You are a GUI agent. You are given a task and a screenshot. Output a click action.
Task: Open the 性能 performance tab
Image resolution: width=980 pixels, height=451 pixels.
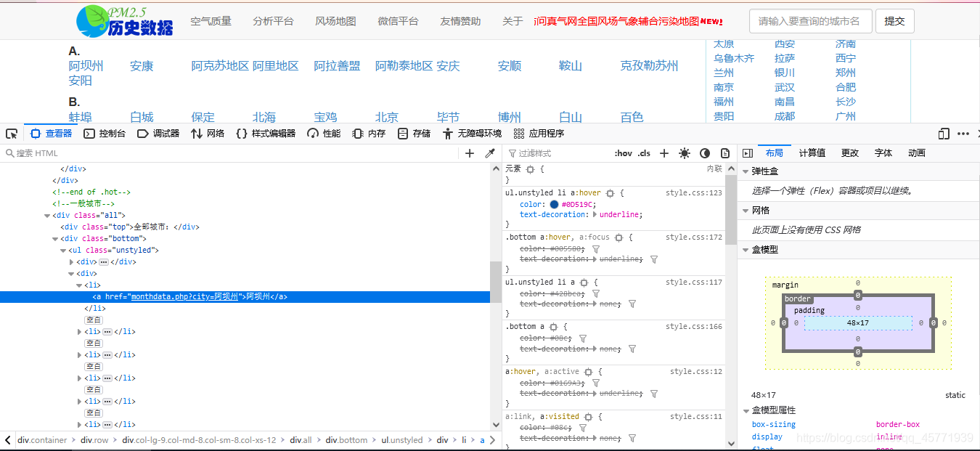(x=324, y=134)
